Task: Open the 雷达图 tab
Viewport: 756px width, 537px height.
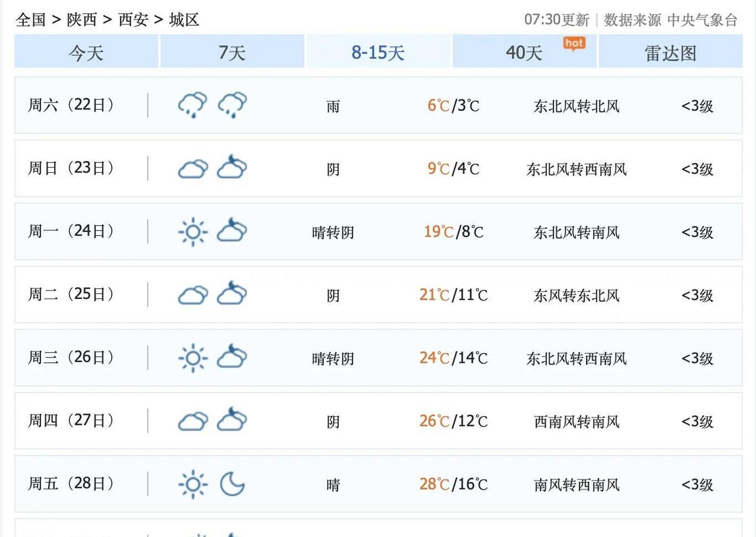Action: 670,52
